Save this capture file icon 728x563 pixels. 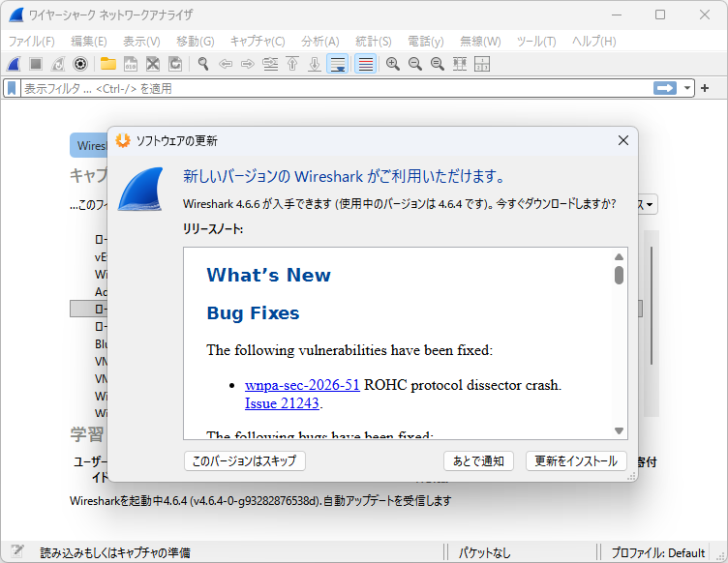131,64
